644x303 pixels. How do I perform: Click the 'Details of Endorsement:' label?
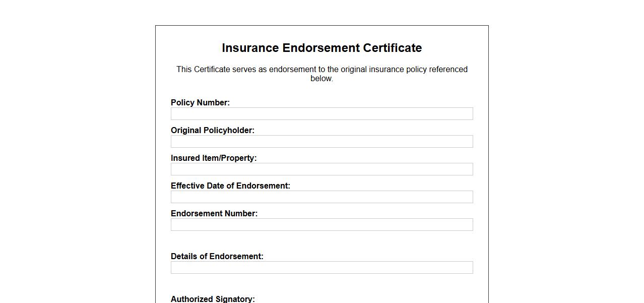coord(217,256)
